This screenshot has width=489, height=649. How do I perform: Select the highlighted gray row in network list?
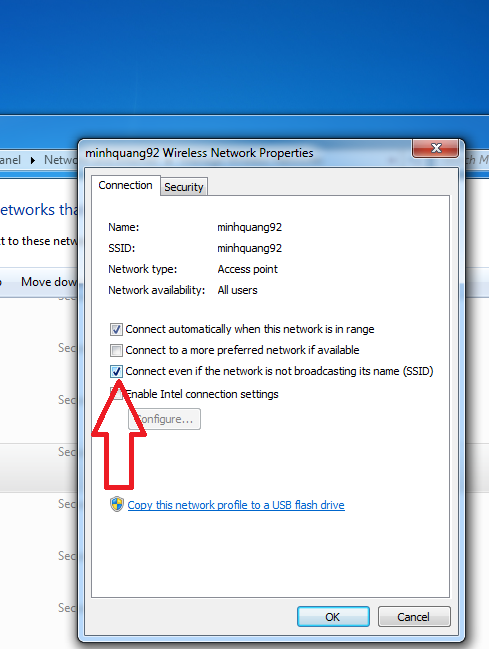click(x=39, y=468)
